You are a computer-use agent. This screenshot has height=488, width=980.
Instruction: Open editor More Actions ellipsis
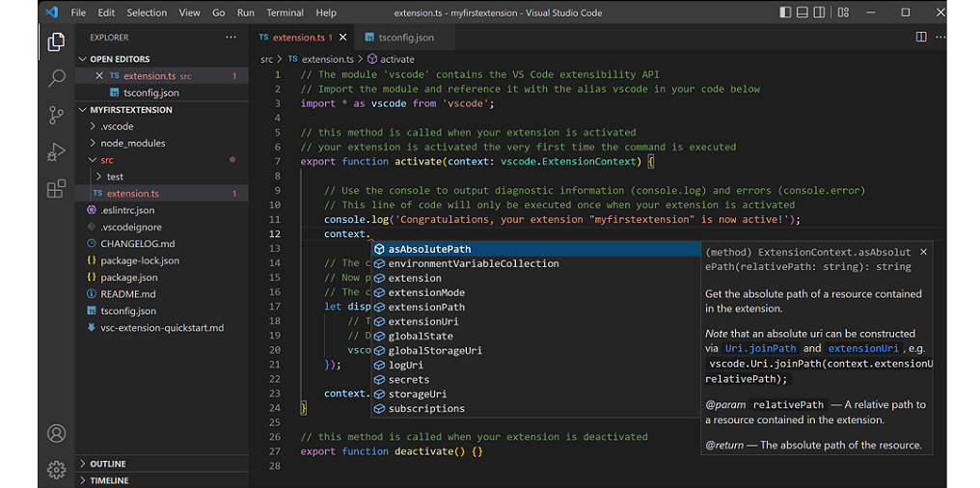click(x=940, y=37)
